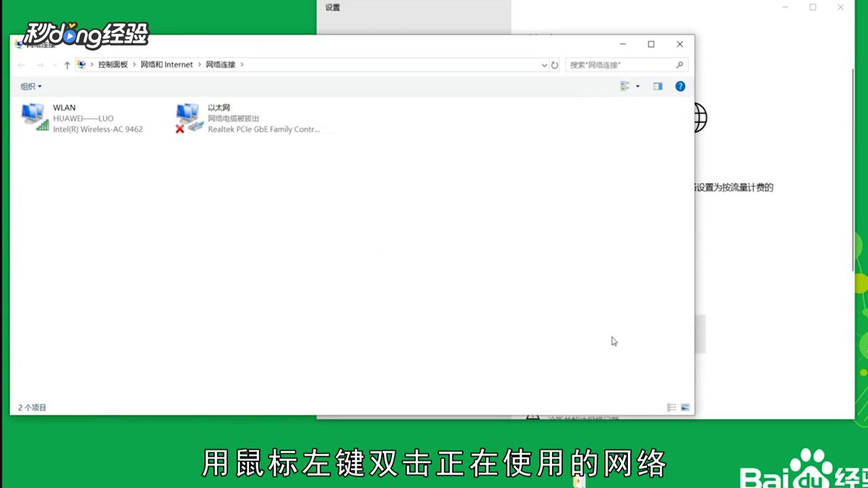Select Intel(R) Wireless-AC 9462 text

click(98, 129)
